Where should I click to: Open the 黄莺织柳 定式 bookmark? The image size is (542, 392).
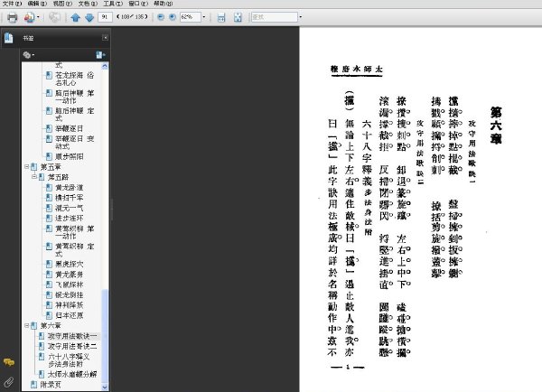74,250
